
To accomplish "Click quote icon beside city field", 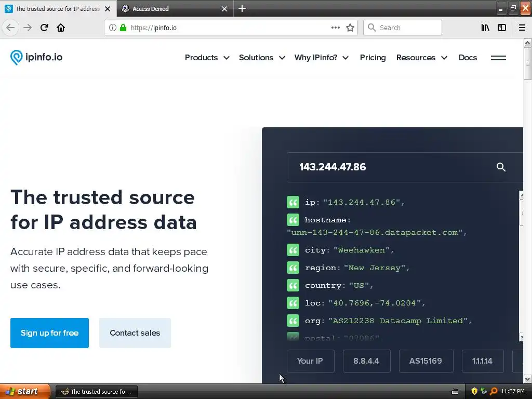I will (293, 250).
